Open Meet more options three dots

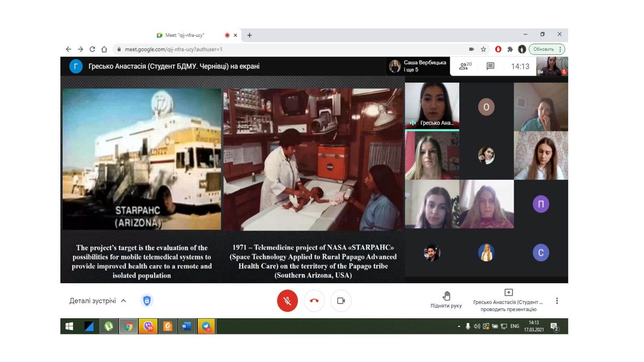pos(557,301)
